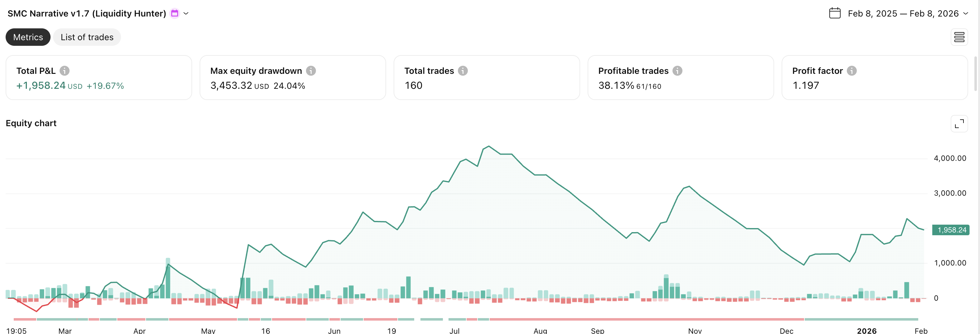The image size is (980, 334).
Task: Open the date range dropdown chevron
Action: click(966, 13)
